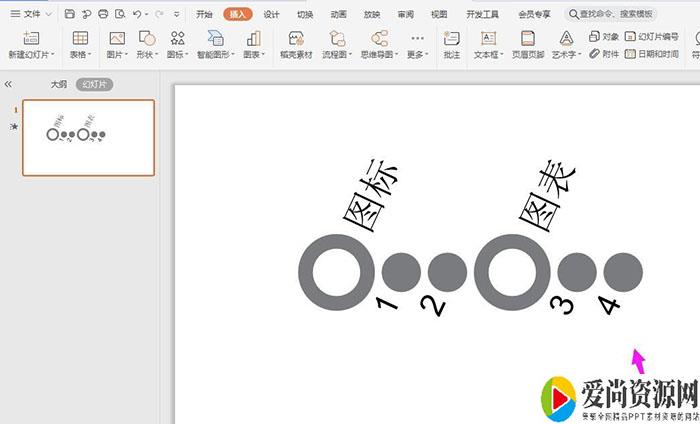
Task: Switch panel to 大纲 outline view
Action: pyautogui.click(x=60, y=85)
